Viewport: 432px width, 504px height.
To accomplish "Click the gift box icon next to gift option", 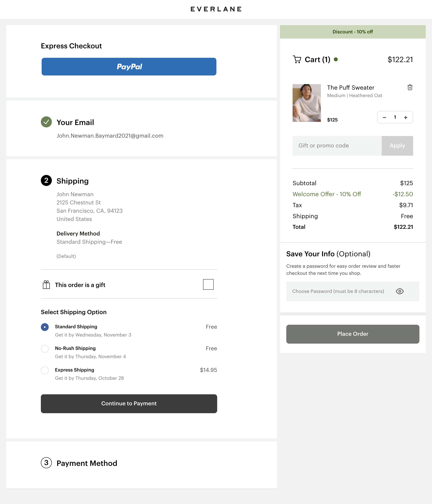I will [46, 284].
